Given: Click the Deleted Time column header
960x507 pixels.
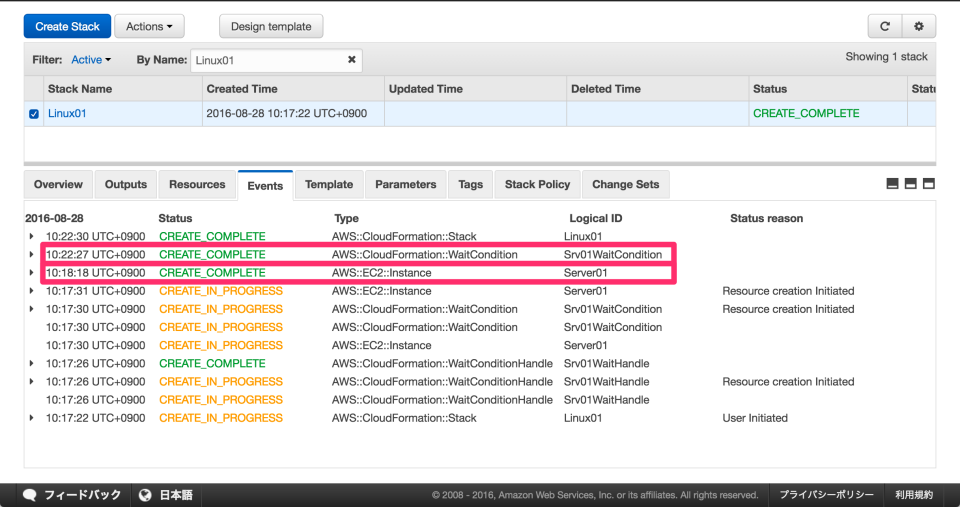Looking at the screenshot, I should click(658, 89).
